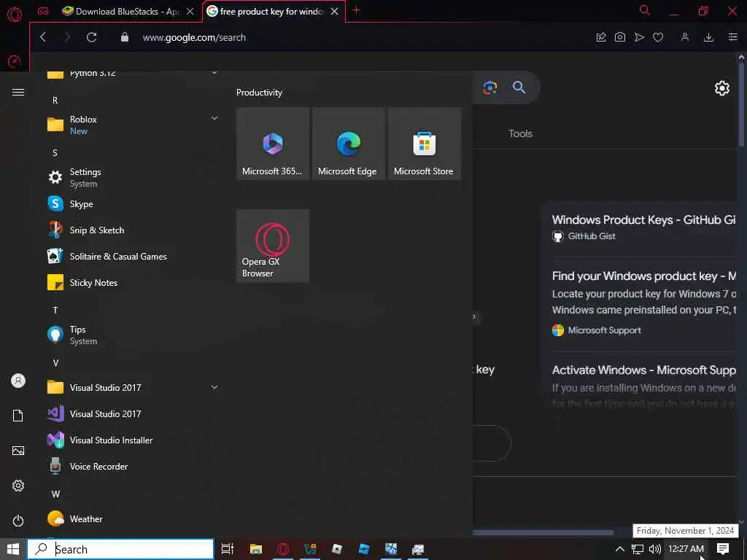Click the Power button in Start sidebar
Image resolution: width=747 pixels, height=560 pixels.
point(18,521)
